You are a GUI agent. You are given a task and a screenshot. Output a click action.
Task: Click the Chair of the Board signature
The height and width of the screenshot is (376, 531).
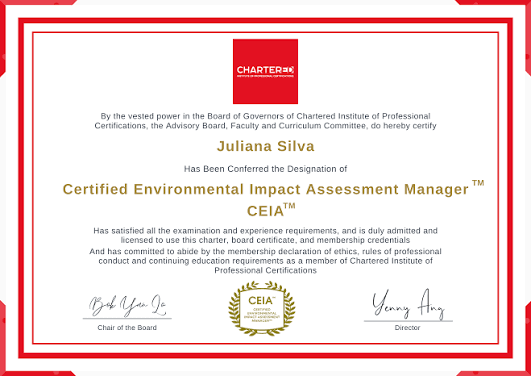coord(128,306)
